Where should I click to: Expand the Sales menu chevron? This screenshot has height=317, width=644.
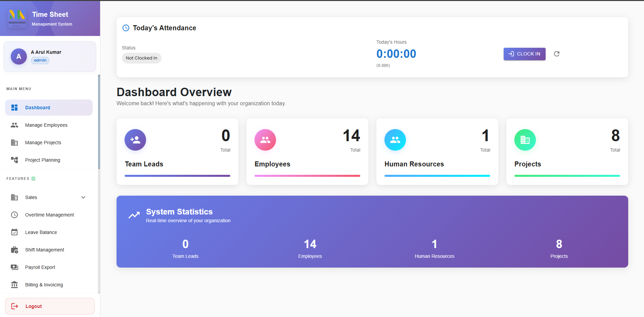click(83, 197)
